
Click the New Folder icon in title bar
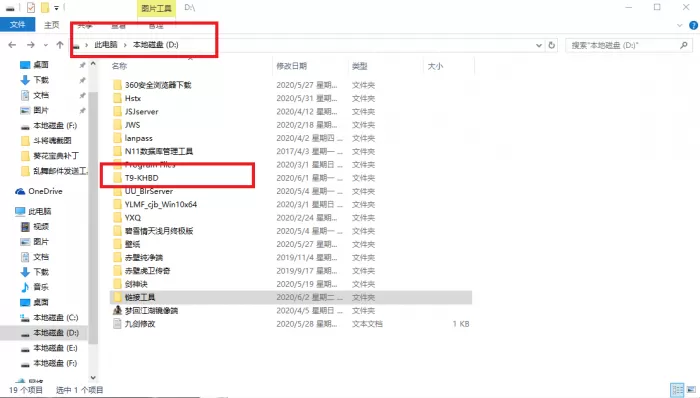45,8
